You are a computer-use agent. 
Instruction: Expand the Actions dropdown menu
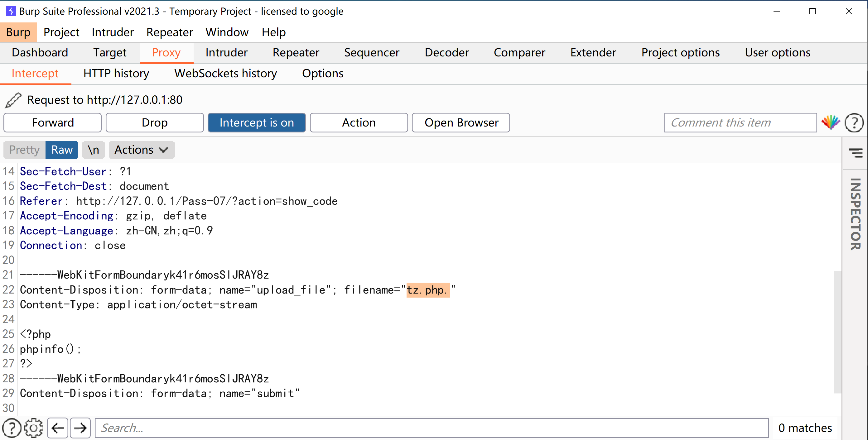point(142,150)
